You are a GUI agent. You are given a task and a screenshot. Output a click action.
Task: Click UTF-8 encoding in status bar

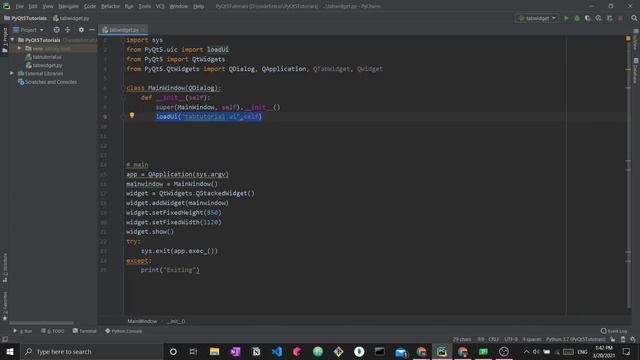click(511, 339)
